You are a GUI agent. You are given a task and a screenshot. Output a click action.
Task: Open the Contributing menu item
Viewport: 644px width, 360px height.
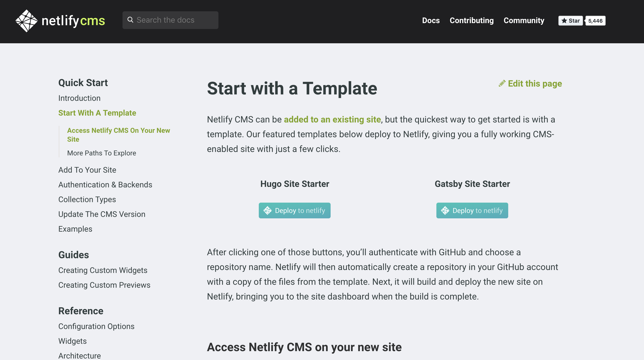coord(472,20)
